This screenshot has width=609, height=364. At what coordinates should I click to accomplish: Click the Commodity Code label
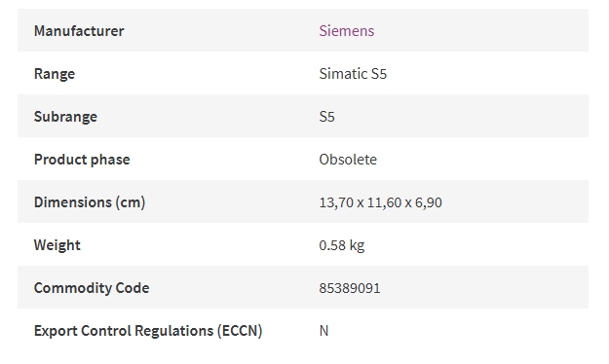point(92,288)
